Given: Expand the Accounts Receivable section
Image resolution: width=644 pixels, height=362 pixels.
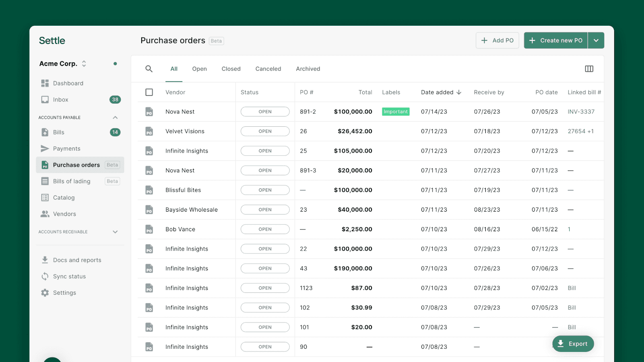Looking at the screenshot, I should (x=115, y=232).
